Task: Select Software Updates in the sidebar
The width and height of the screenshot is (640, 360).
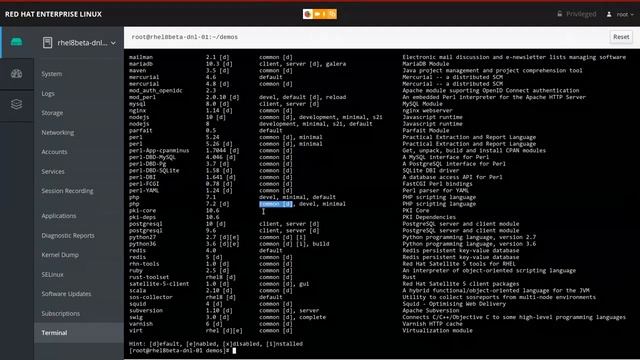Action: coord(66,294)
